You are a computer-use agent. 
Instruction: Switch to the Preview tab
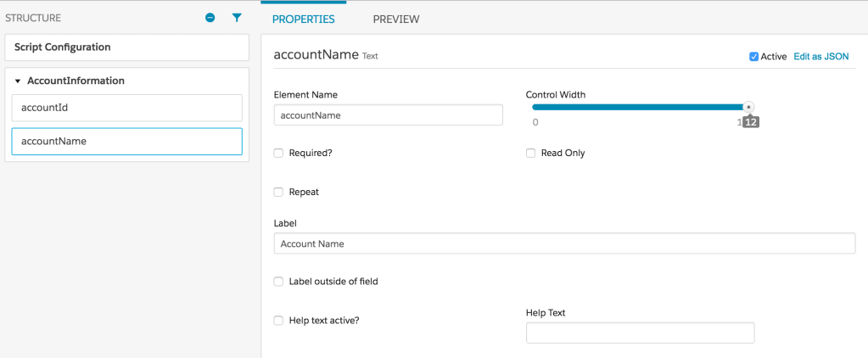(x=396, y=19)
